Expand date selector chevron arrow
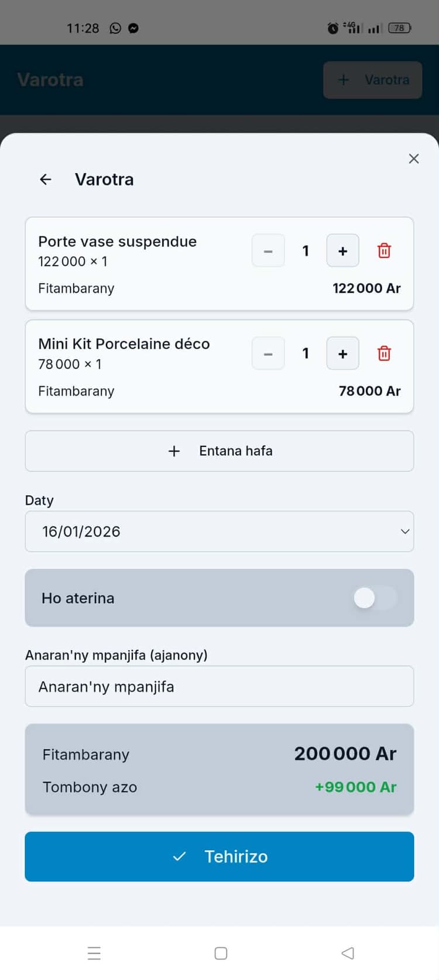The image size is (439, 980). pos(404,531)
